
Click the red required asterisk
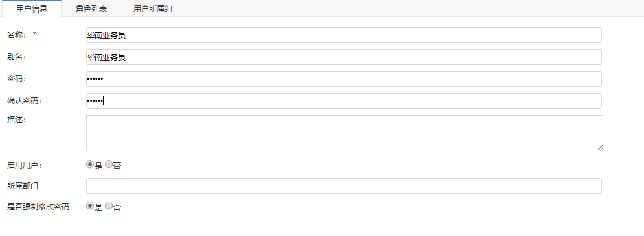tap(34, 34)
